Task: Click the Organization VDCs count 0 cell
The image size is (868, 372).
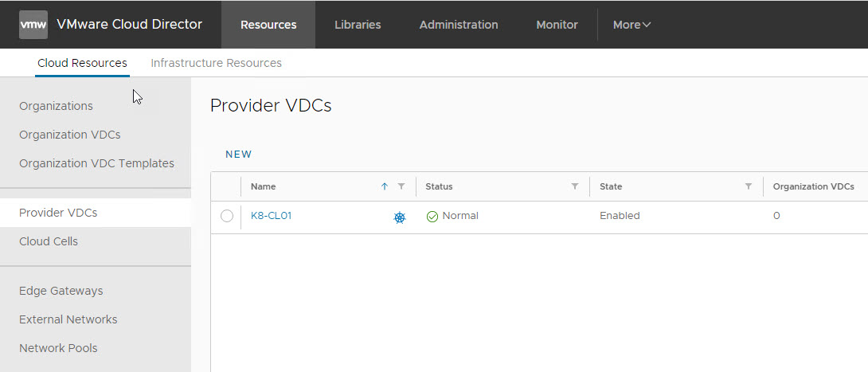Action: pyautogui.click(x=776, y=216)
